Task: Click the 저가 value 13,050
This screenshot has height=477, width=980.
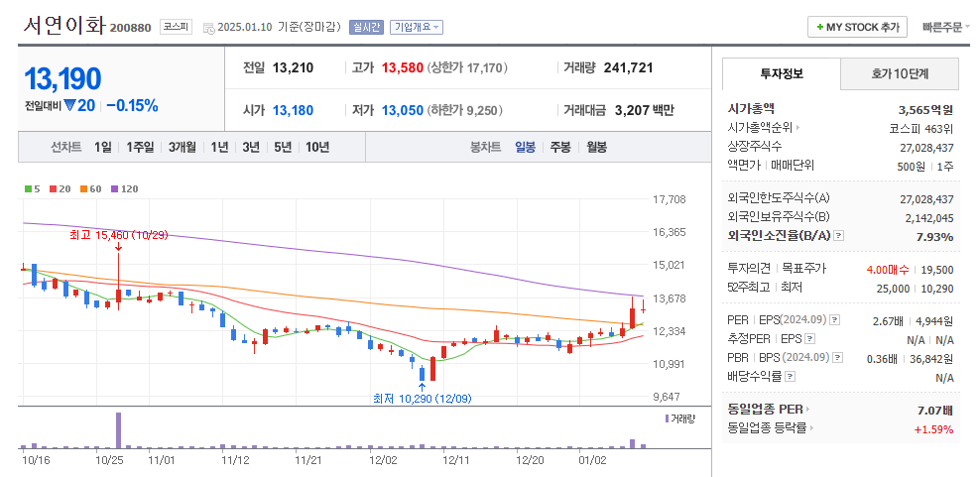Action: 403,111
